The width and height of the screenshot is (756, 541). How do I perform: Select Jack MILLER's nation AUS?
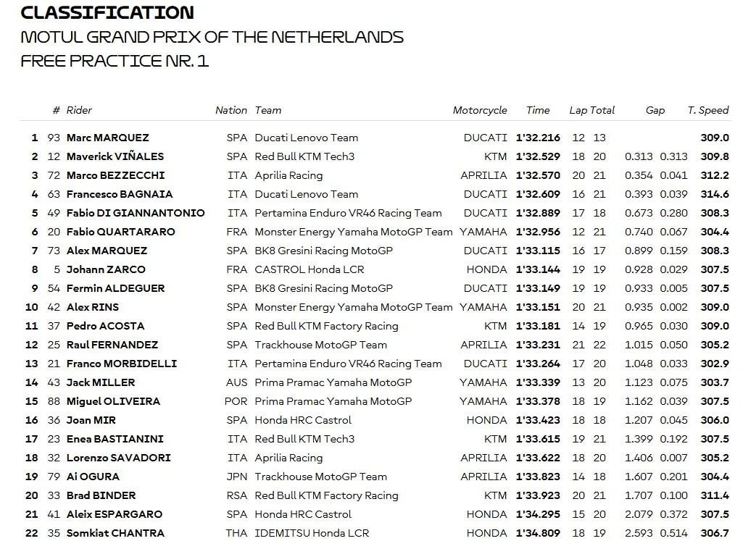[x=236, y=382]
